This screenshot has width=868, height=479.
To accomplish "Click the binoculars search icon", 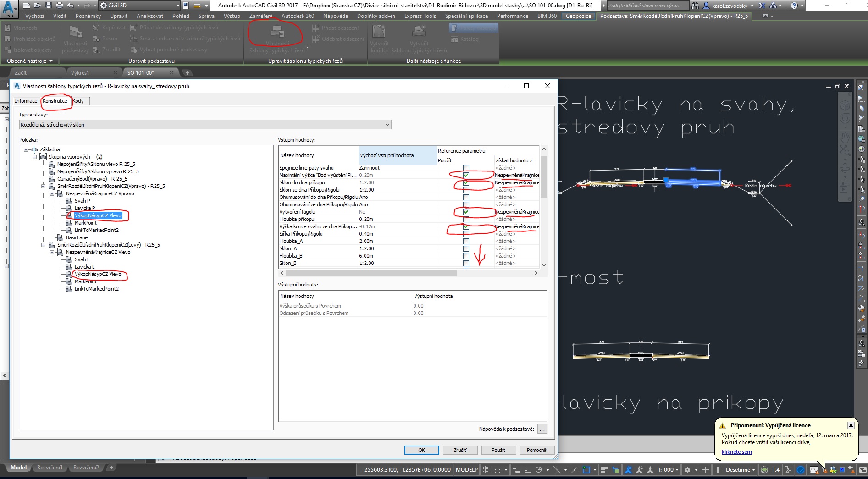I will 695,6.
